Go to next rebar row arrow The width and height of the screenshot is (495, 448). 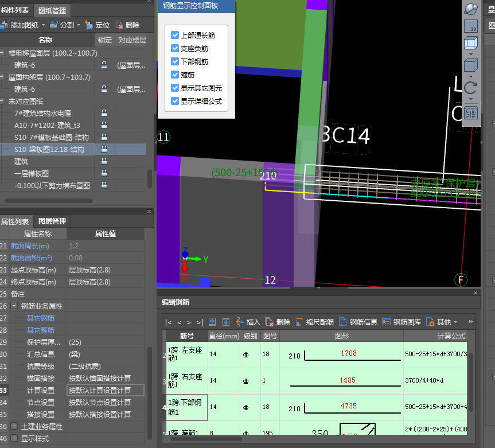pos(189,322)
